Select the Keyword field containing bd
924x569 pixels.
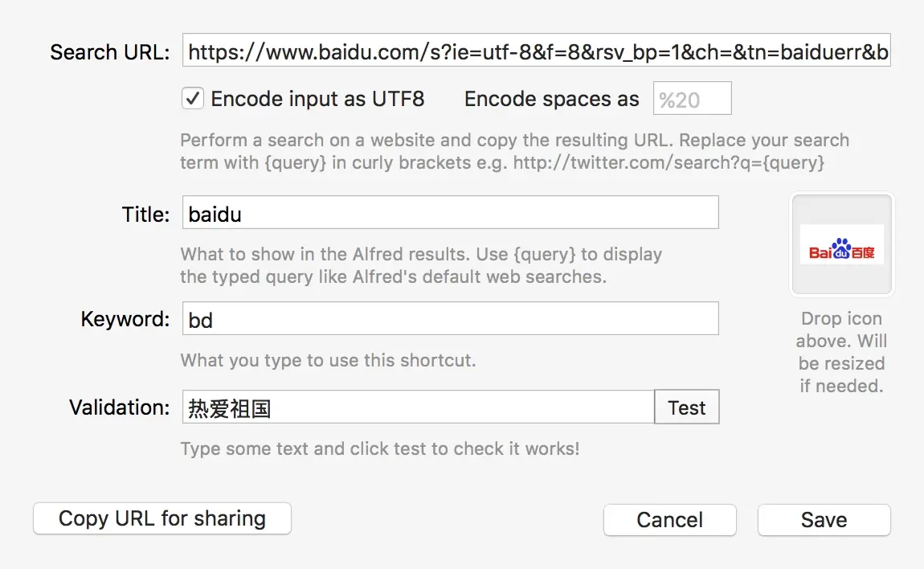[x=450, y=319]
